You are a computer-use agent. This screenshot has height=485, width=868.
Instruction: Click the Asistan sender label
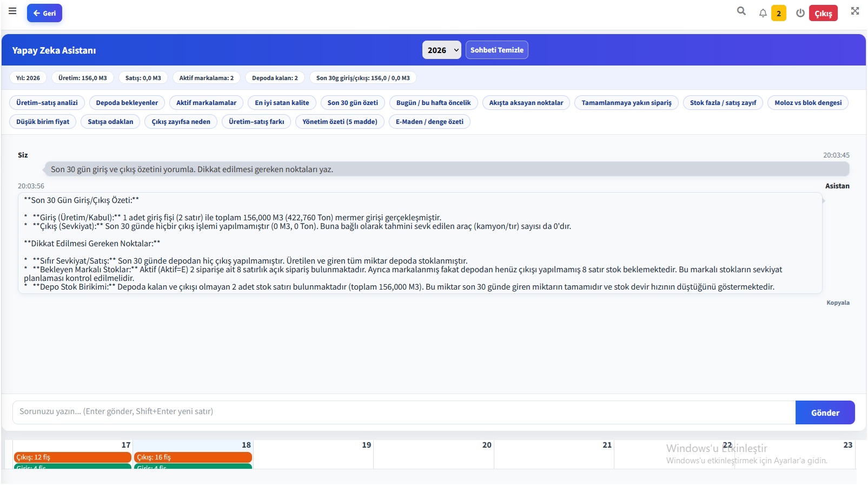[x=837, y=186]
